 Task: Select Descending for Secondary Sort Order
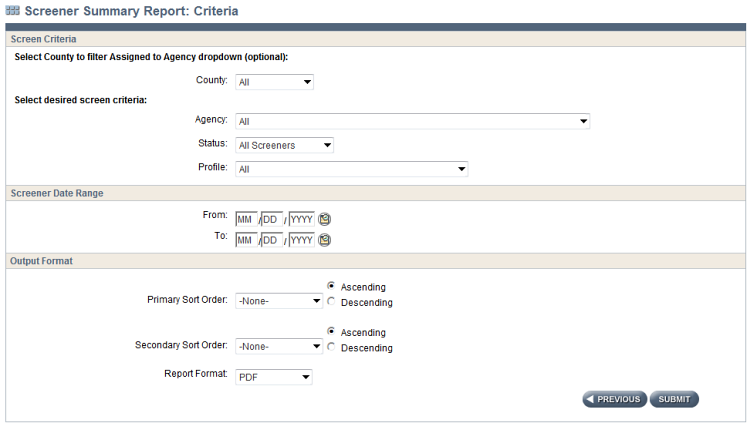[x=331, y=348]
